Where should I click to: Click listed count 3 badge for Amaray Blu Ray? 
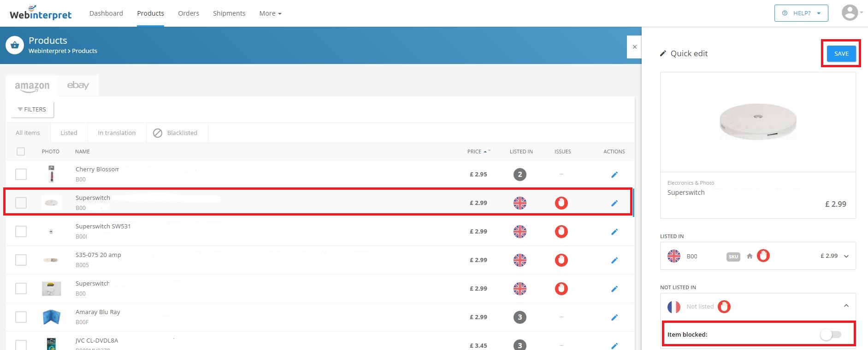pyautogui.click(x=520, y=317)
